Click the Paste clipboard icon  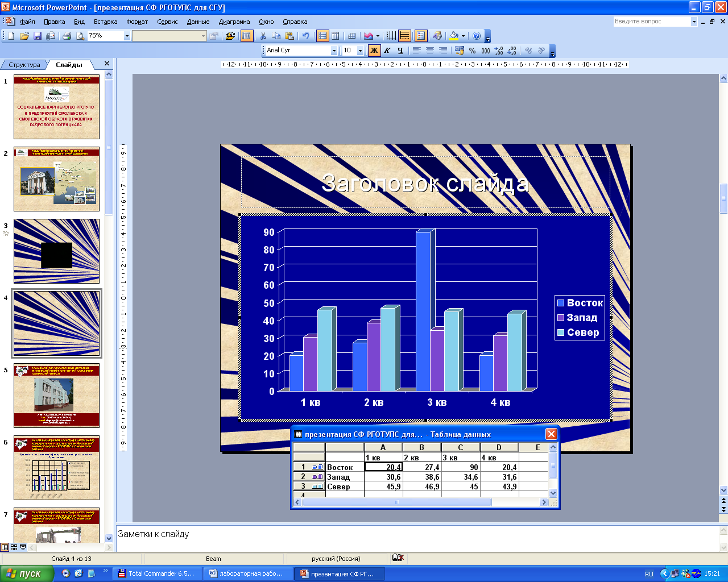tap(289, 36)
